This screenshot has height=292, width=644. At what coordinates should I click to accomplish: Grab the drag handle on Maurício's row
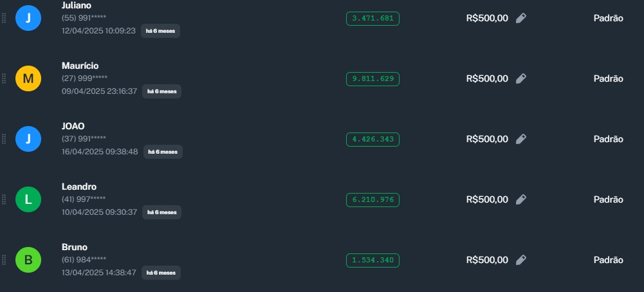pos(4,79)
